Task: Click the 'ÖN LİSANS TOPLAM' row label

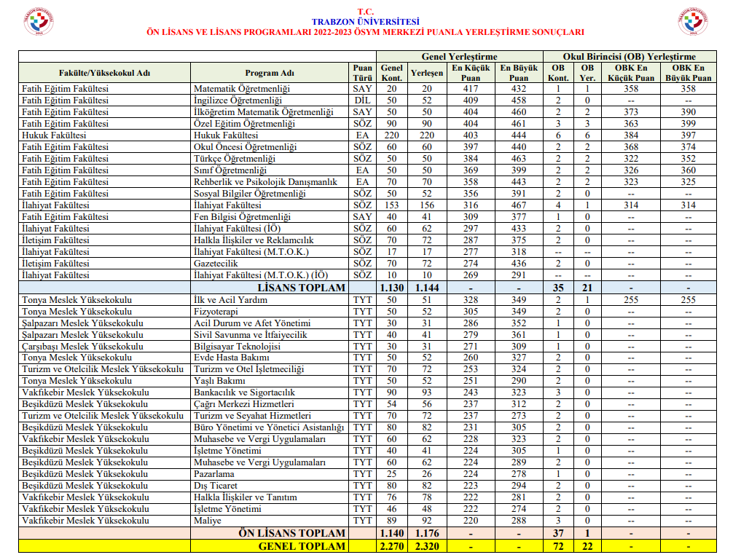Action: tap(292, 533)
